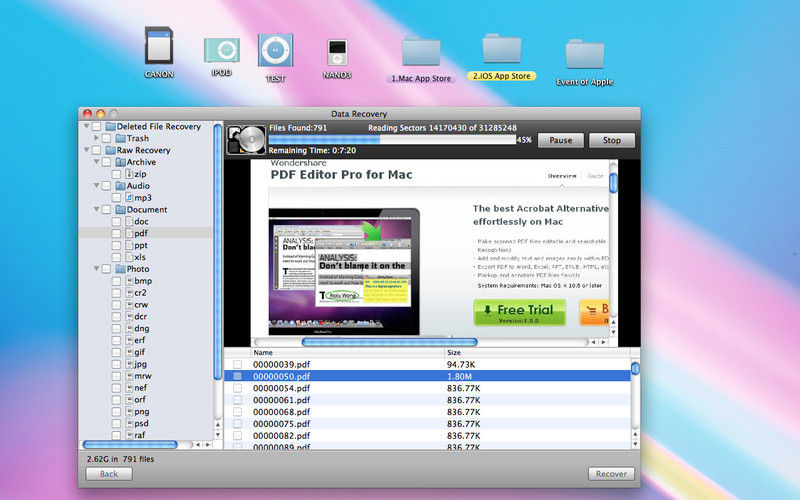Check the box for 00000039.pdf
The height and width of the screenshot is (500, 800).
pyautogui.click(x=237, y=364)
